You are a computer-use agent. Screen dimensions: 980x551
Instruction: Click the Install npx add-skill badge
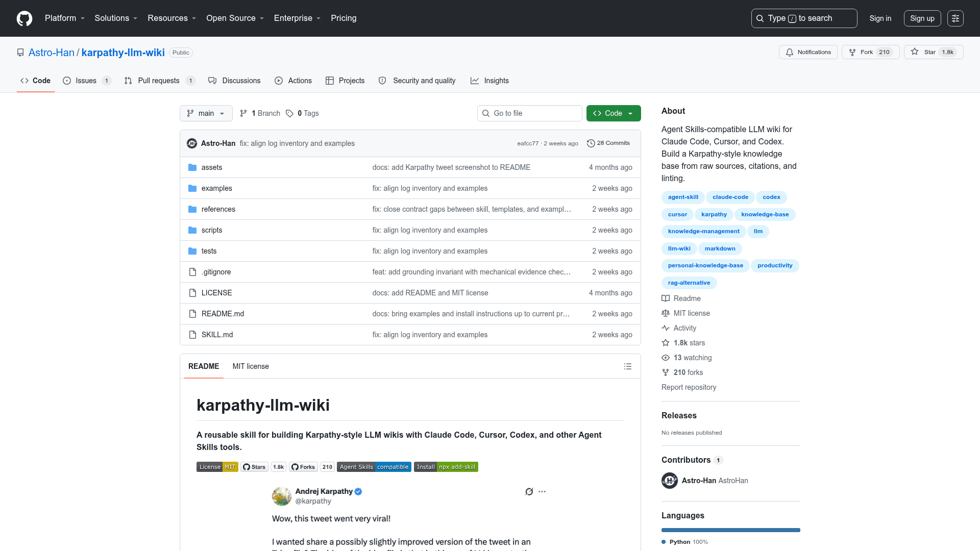click(x=446, y=467)
